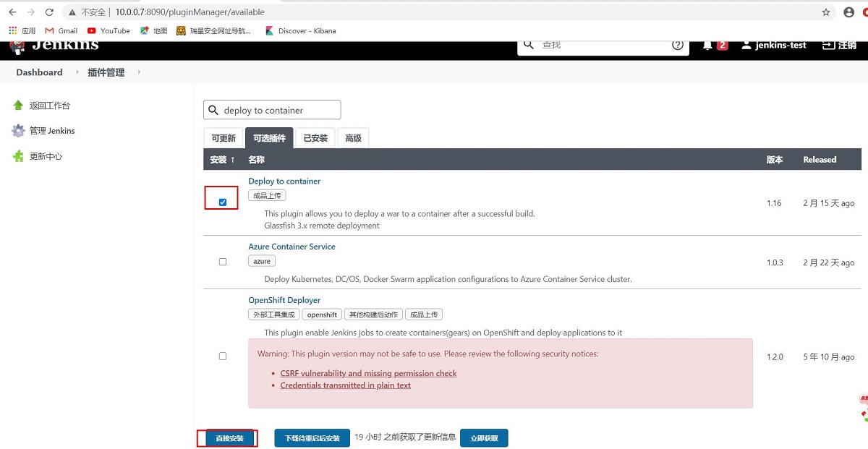This screenshot has width=868, height=449.
Task: Open jenkins-test user profile
Action: 774,45
